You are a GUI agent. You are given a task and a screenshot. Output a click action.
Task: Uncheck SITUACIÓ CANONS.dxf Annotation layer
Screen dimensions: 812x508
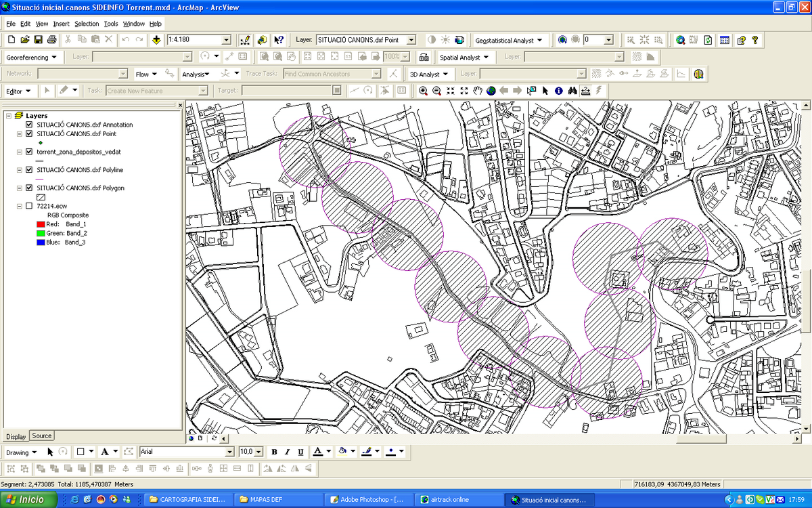pyautogui.click(x=28, y=125)
